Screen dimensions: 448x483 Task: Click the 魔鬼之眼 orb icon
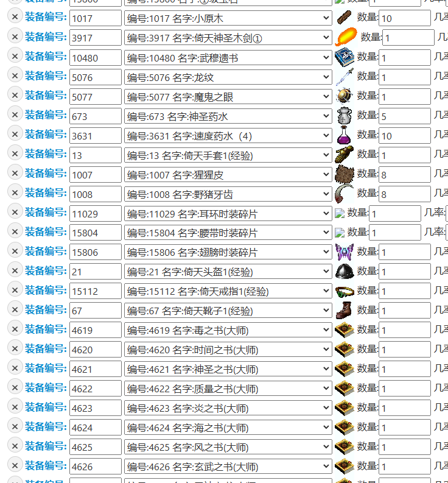345,96
